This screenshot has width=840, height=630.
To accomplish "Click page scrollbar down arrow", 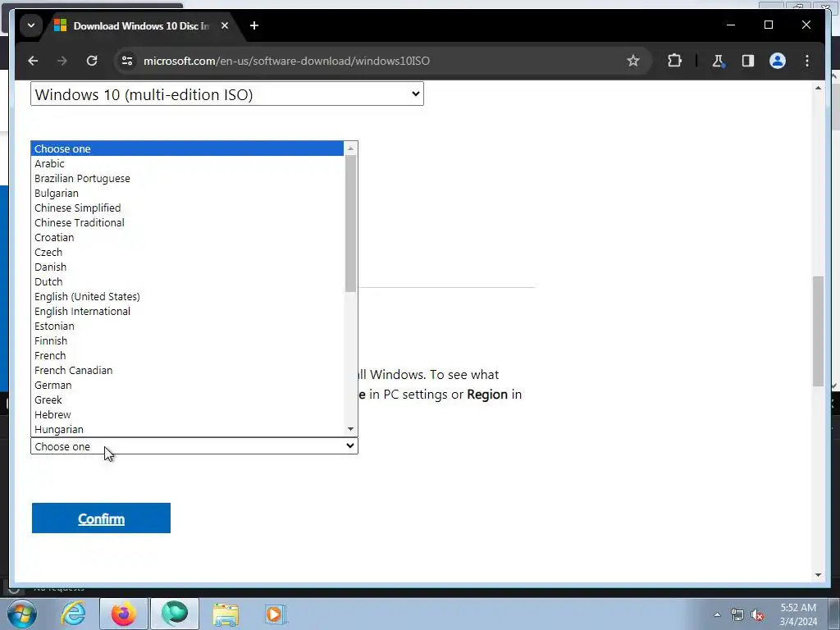I will (818, 575).
